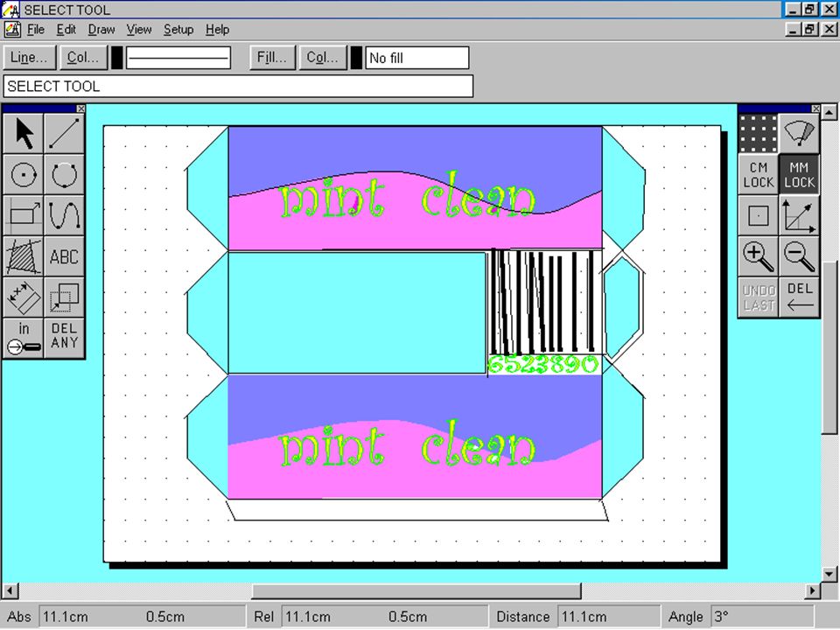Click the square with center point icon
840x630 pixels.
[x=758, y=215]
